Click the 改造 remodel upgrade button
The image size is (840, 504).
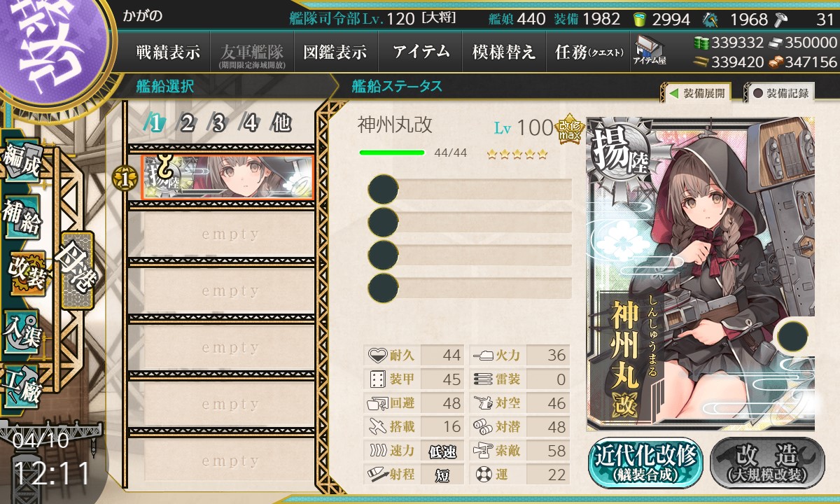click(767, 463)
